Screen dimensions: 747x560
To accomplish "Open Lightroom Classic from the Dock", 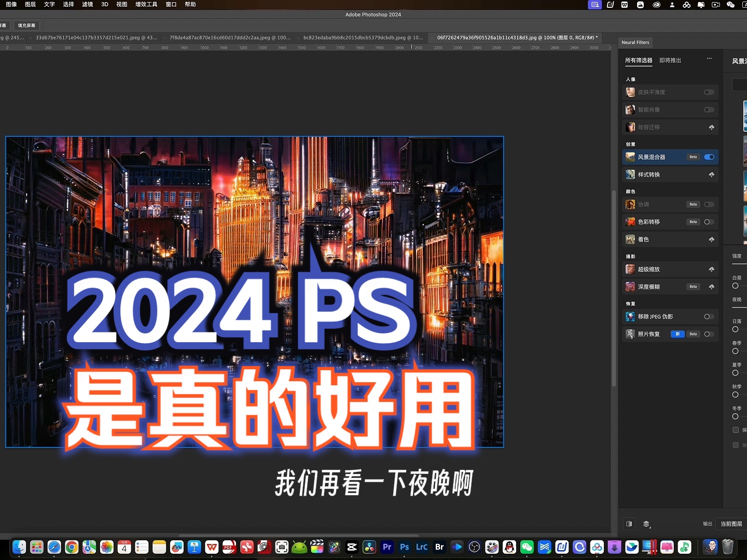I will pos(422,547).
